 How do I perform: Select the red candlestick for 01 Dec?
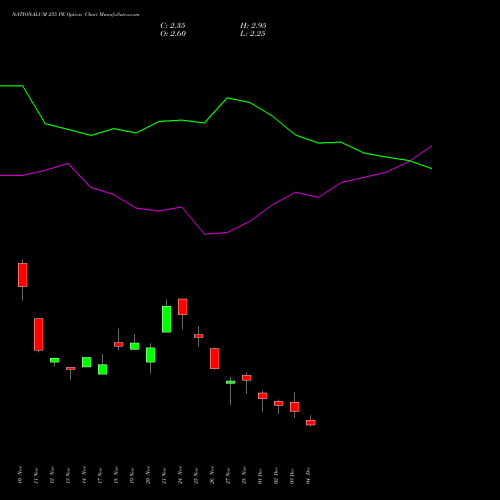point(263,396)
